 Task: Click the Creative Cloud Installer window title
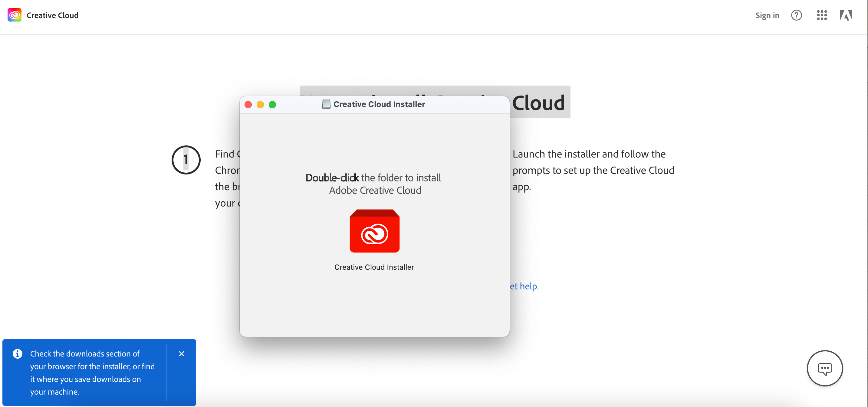pos(379,104)
